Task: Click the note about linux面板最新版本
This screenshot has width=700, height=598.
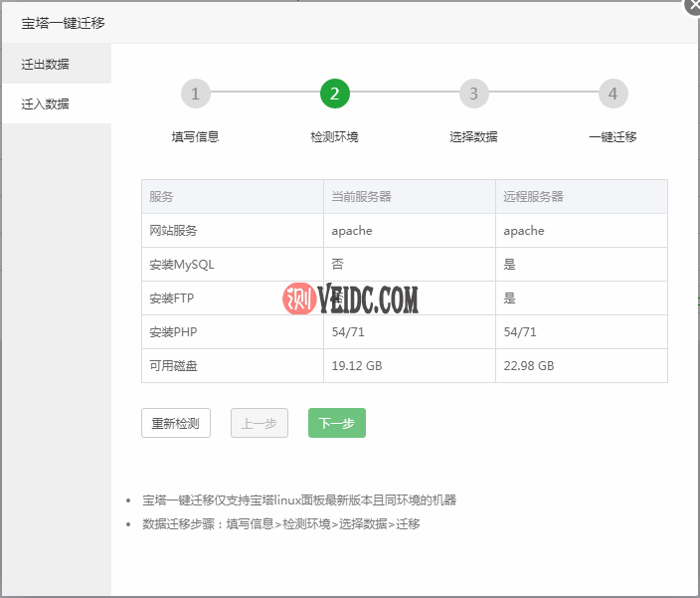Action: tap(299, 499)
